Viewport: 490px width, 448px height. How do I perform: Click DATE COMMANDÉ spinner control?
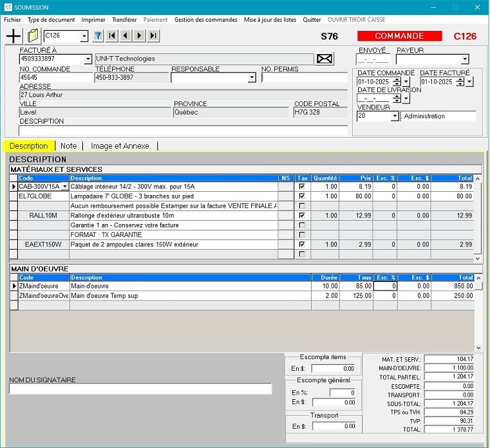coord(397,82)
